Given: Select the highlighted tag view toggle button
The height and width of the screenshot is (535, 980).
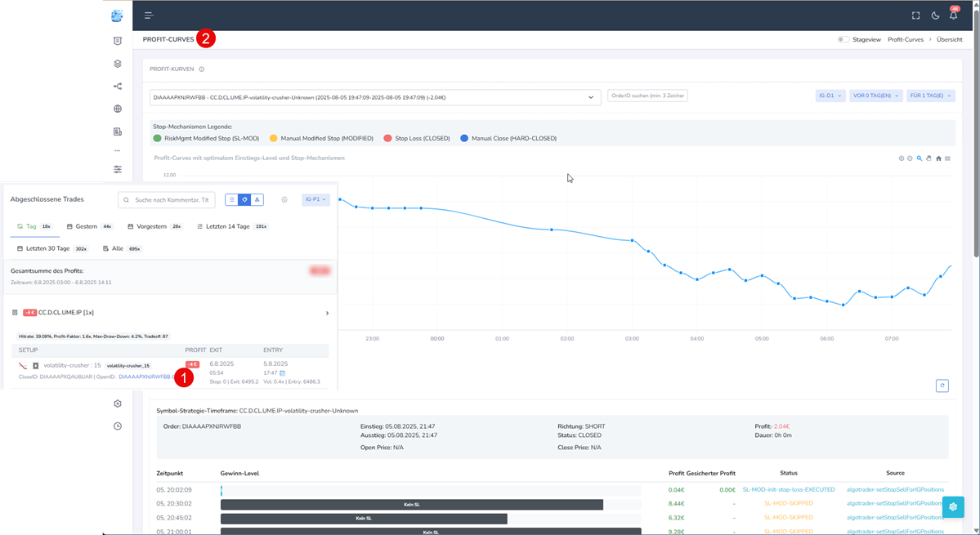Looking at the screenshot, I should pyautogui.click(x=244, y=199).
